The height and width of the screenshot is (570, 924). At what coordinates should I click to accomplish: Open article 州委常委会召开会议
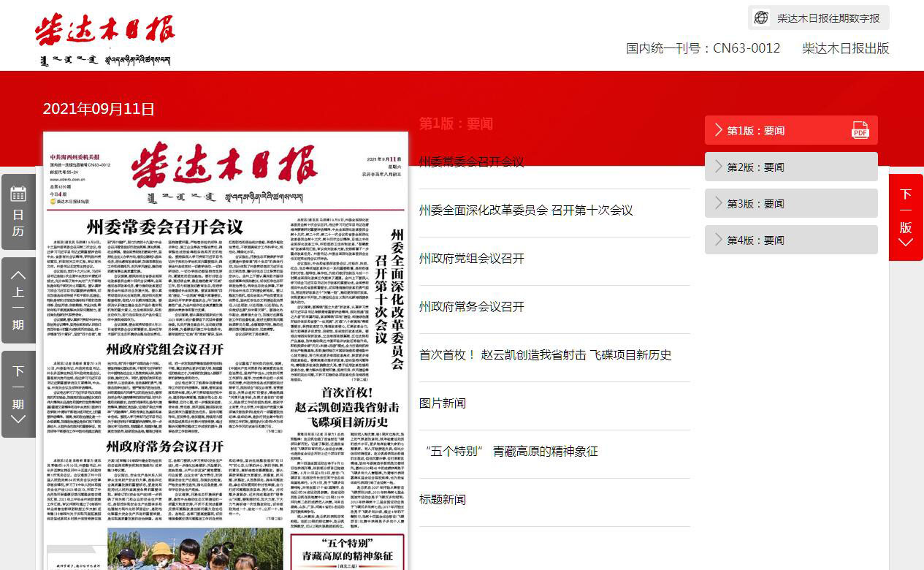click(x=471, y=161)
